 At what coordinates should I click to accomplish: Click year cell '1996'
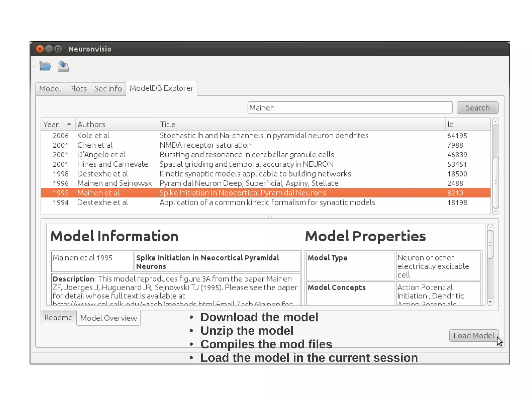61,183
